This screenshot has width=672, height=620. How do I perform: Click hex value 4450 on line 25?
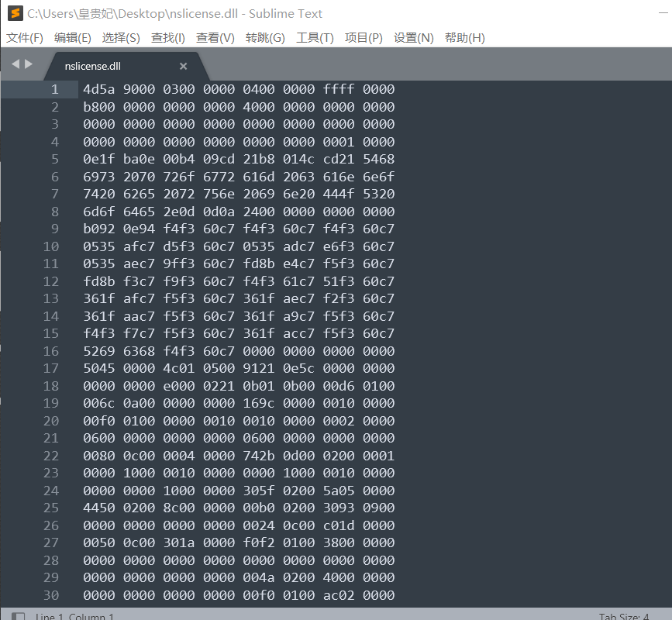[99, 508]
